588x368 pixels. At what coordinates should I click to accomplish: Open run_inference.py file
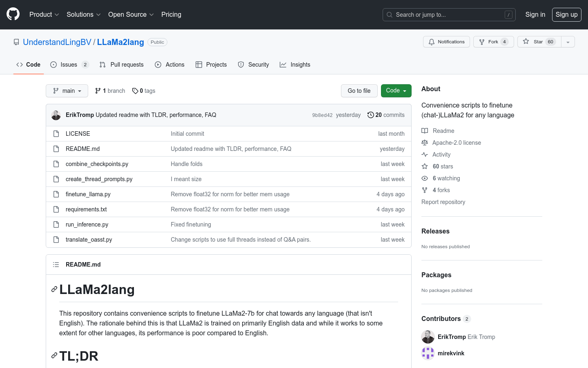(x=87, y=224)
